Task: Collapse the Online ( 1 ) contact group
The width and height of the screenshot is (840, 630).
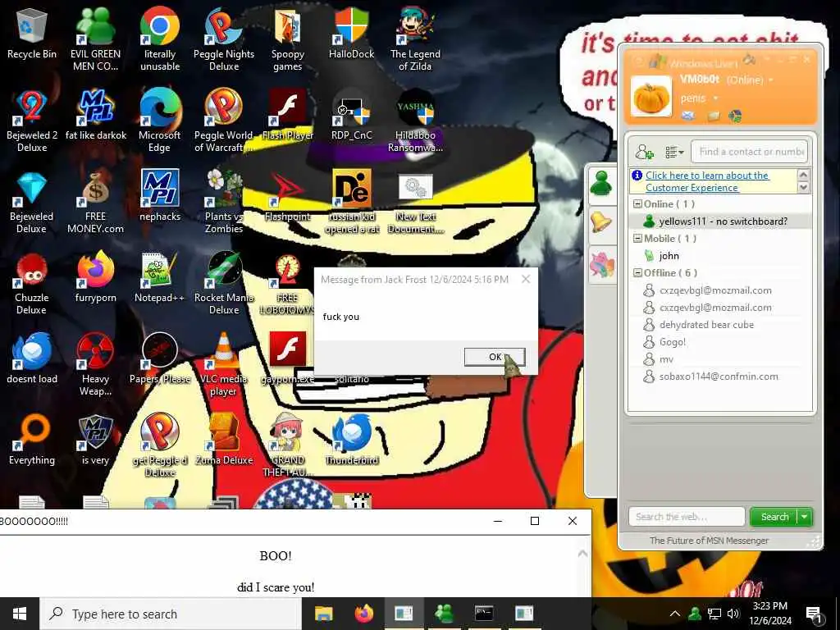Action: [x=637, y=204]
